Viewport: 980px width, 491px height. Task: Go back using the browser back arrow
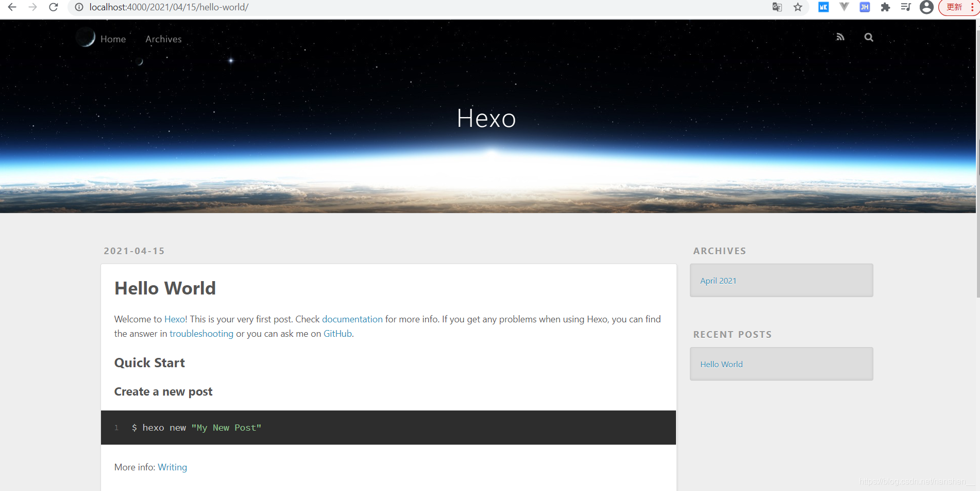pos(12,7)
